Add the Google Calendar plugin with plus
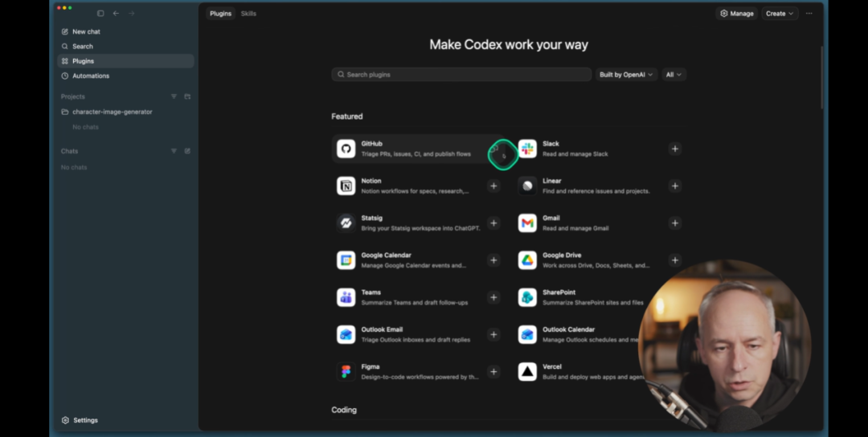This screenshot has height=437, width=868. [x=493, y=260]
